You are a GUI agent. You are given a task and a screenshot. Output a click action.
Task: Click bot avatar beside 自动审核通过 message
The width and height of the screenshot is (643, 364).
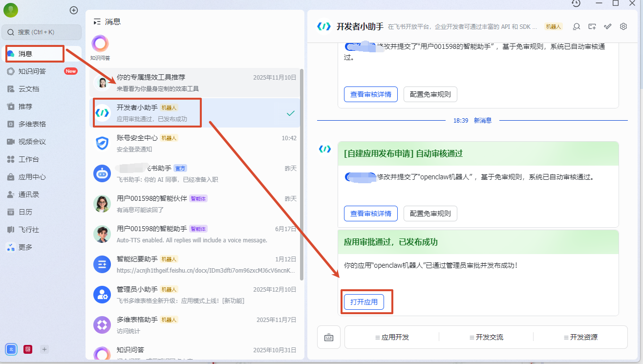point(324,149)
